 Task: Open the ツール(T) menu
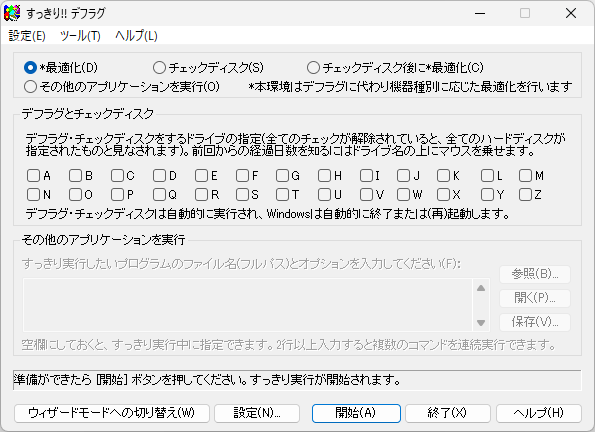coord(80,36)
